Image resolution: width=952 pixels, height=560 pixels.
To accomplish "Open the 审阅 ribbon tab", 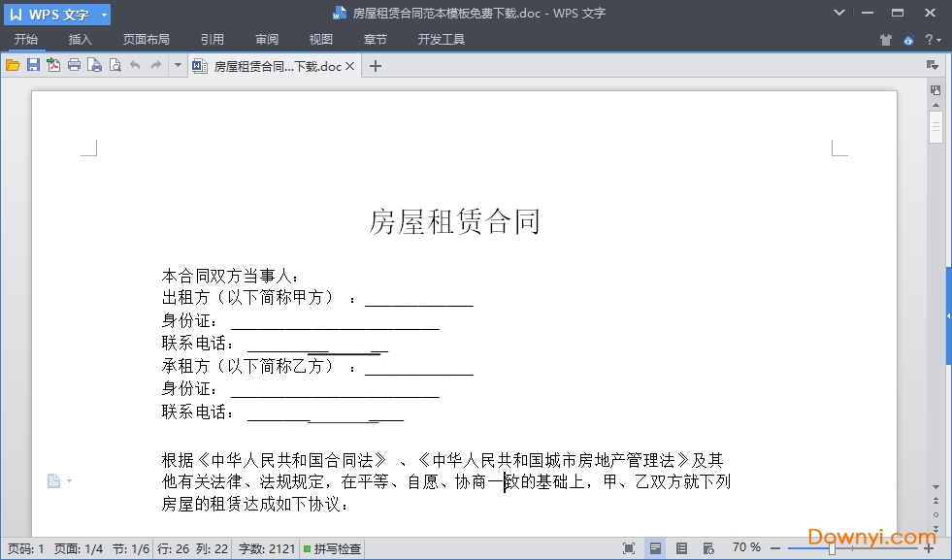I will point(266,39).
